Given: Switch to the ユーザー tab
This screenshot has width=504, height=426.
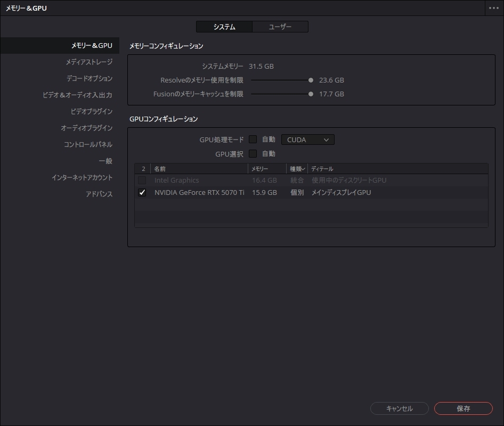Looking at the screenshot, I should [x=281, y=26].
